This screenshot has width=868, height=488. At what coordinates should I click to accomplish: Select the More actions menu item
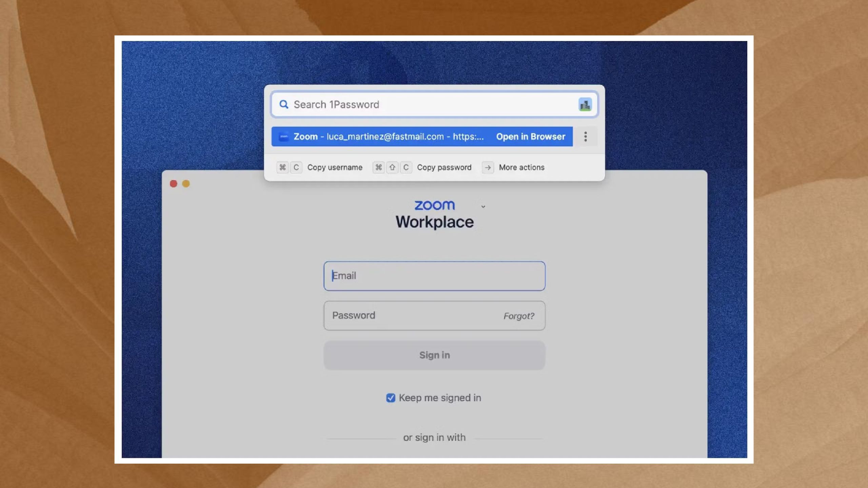pos(514,167)
